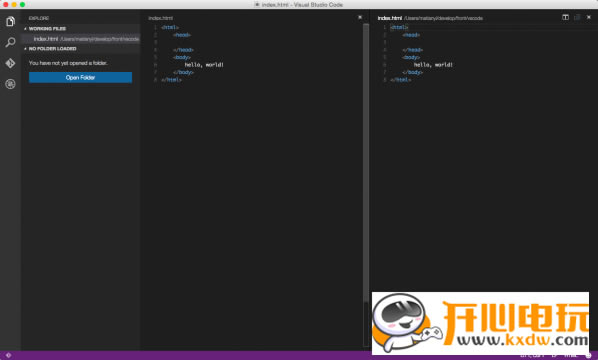This screenshot has width=598, height=360.
Task: Click 'hello, world!' in the right editor
Action: point(433,65)
